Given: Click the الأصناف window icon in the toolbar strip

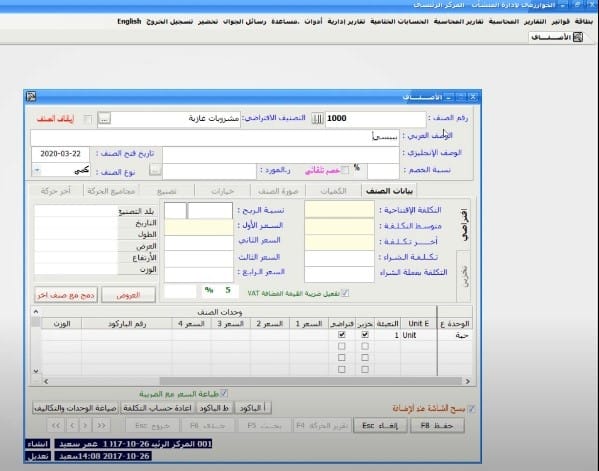Looking at the screenshot, I should coord(578,37).
